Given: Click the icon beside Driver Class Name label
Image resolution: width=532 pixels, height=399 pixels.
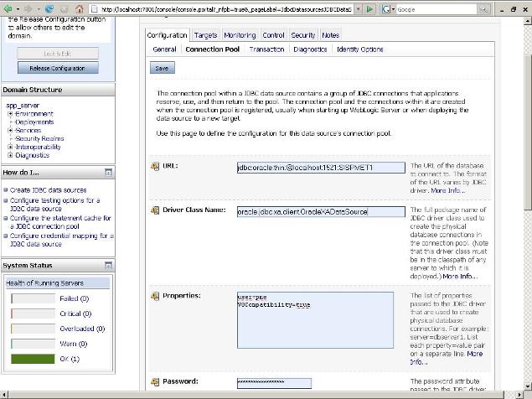Looking at the screenshot, I should [x=154, y=209].
